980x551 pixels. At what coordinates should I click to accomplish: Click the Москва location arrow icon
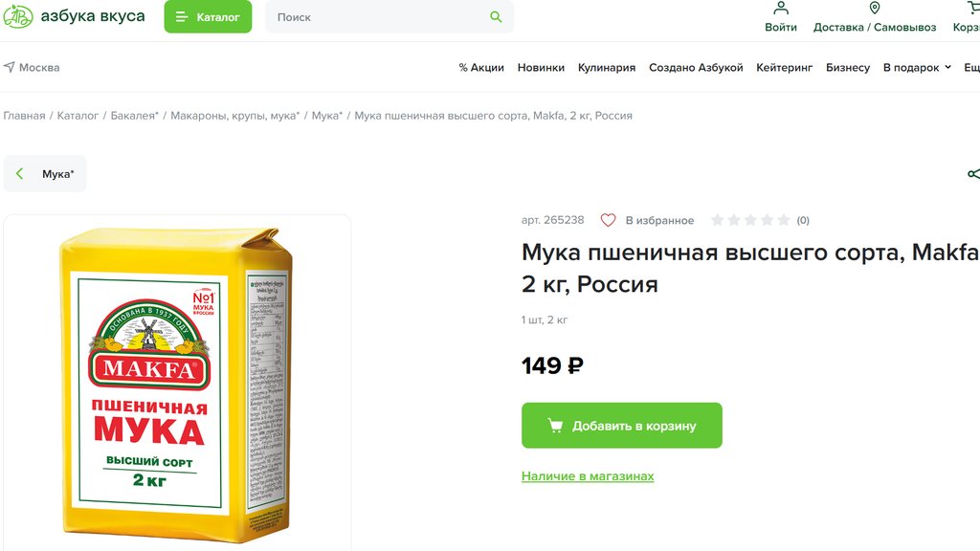(x=10, y=68)
